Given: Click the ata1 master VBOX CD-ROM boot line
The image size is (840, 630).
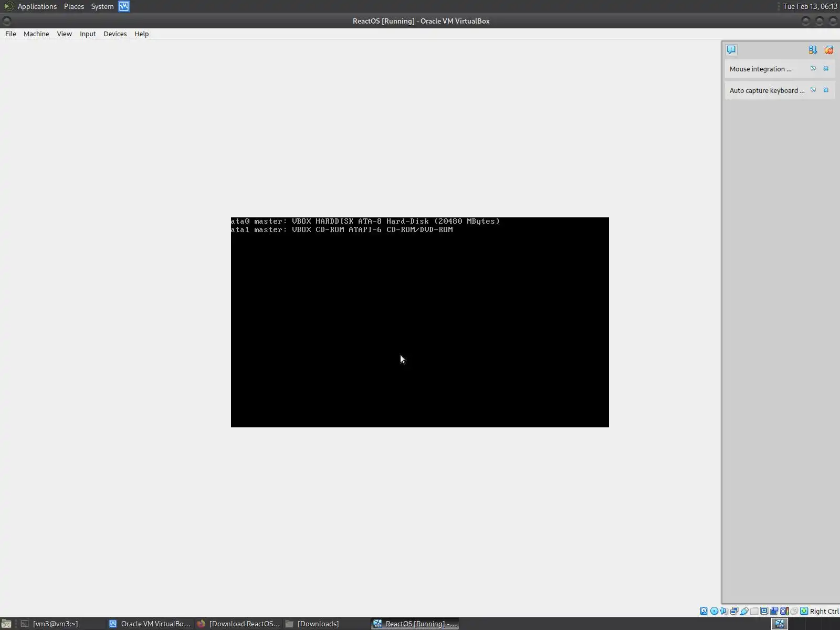Looking at the screenshot, I should [x=342, y=229].
